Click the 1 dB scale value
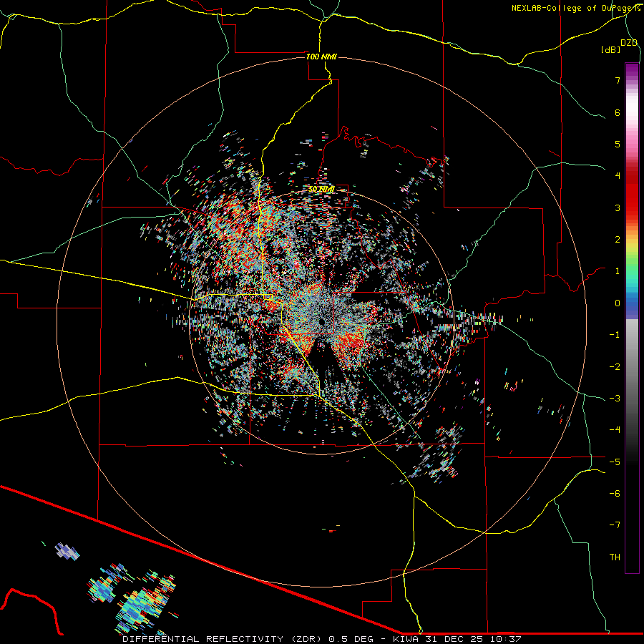 618,271
